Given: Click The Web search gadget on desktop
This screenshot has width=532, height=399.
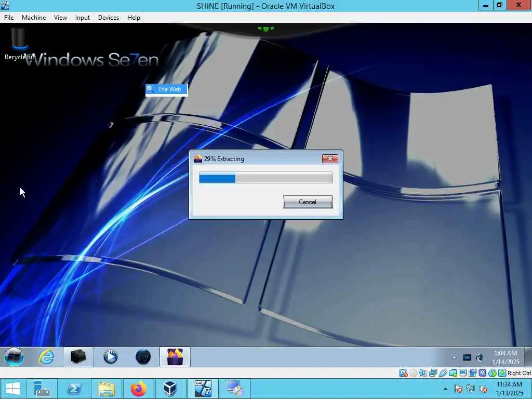Looking at the screenshot, I should coord(166,89).
